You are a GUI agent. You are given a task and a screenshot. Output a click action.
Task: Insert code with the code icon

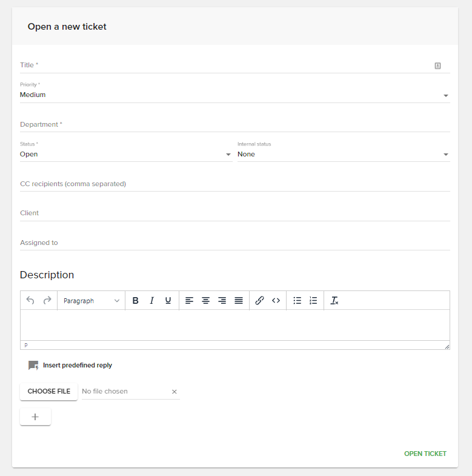pyautogui.click(x=276, y=301)
